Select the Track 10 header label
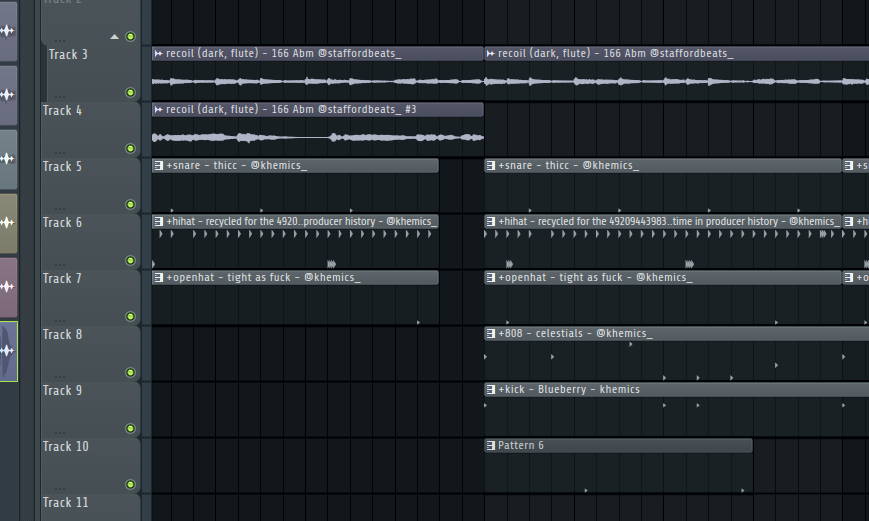 point(65,446)
